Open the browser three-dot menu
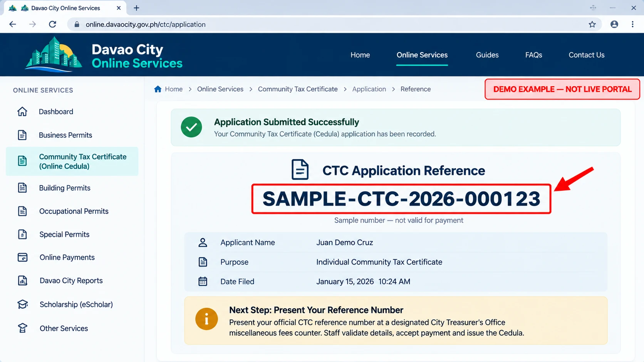The width and height of the screenshot is (644, 362). click(633, 24)
